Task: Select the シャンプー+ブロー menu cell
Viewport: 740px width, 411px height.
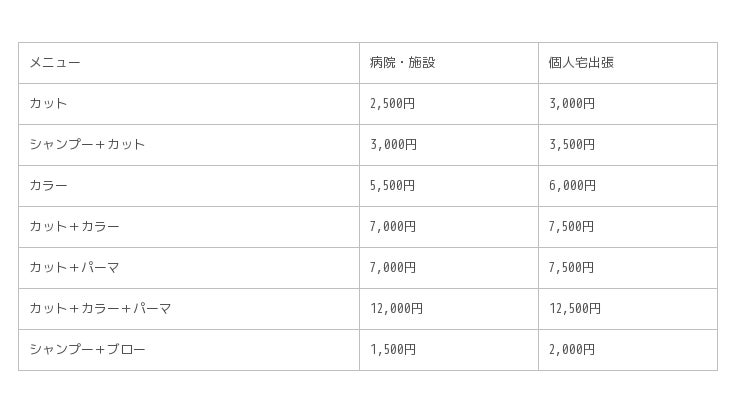Action: click(x=87, y=350)
